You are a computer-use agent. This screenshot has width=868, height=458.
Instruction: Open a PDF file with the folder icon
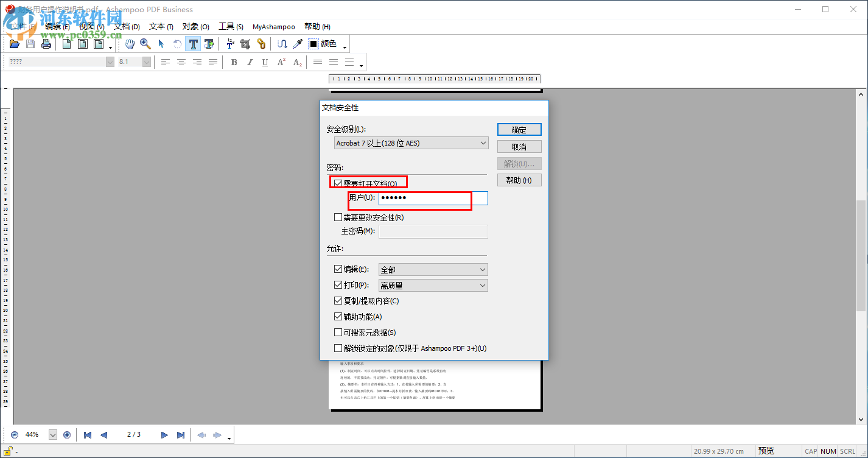coord(13,43)
